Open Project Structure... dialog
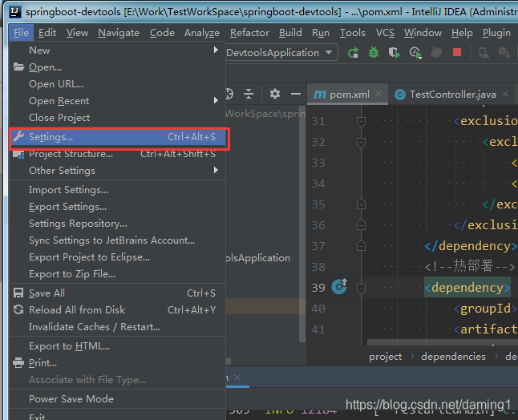Screen dimensions: 518x420 (117, 154)
